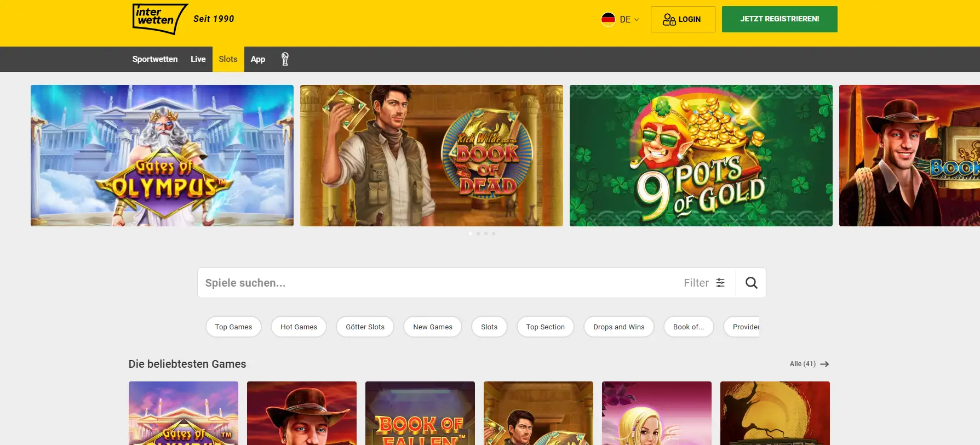Click the Filter label in search bar

[x=696, y=283]
